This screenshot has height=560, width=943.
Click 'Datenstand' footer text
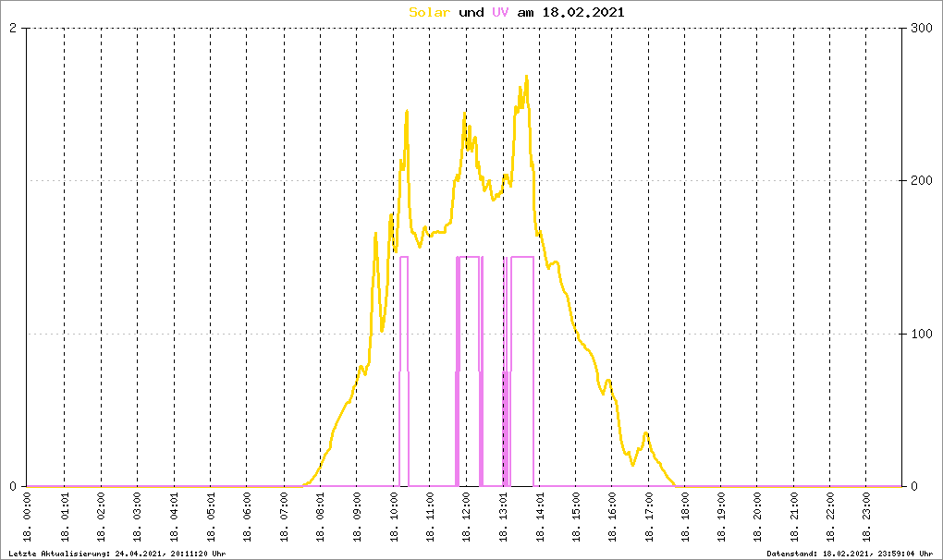850,554
